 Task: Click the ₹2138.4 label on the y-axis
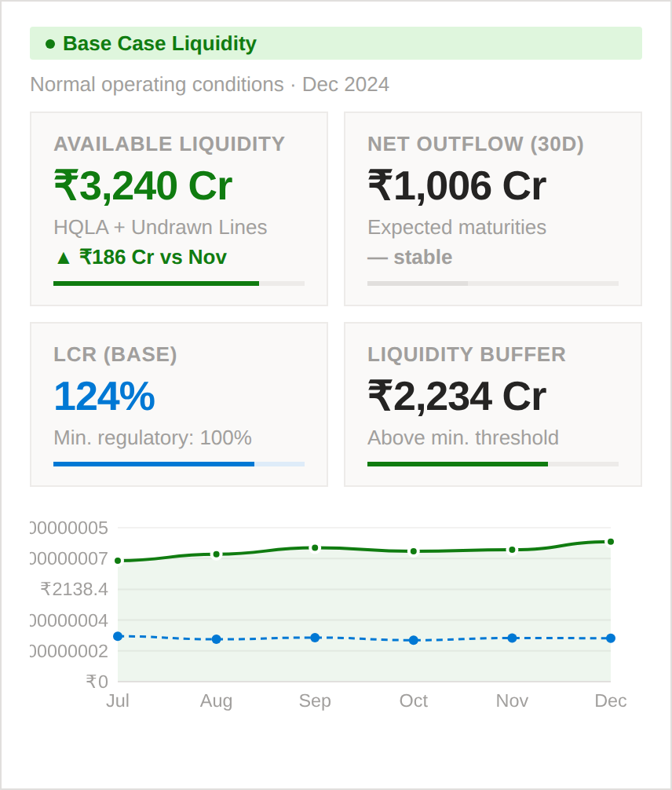click(x=74, y=589)
